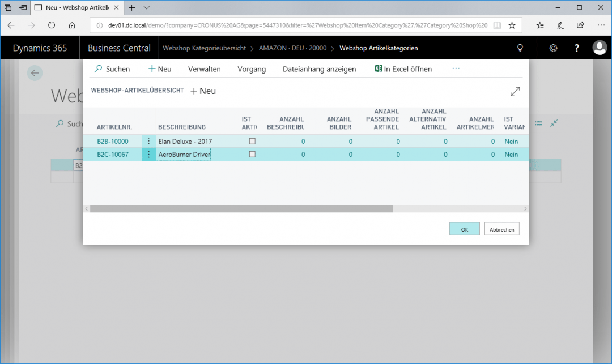
Task: Show more actions ellipsis in action bar
Action: click(x=456, y=68)
